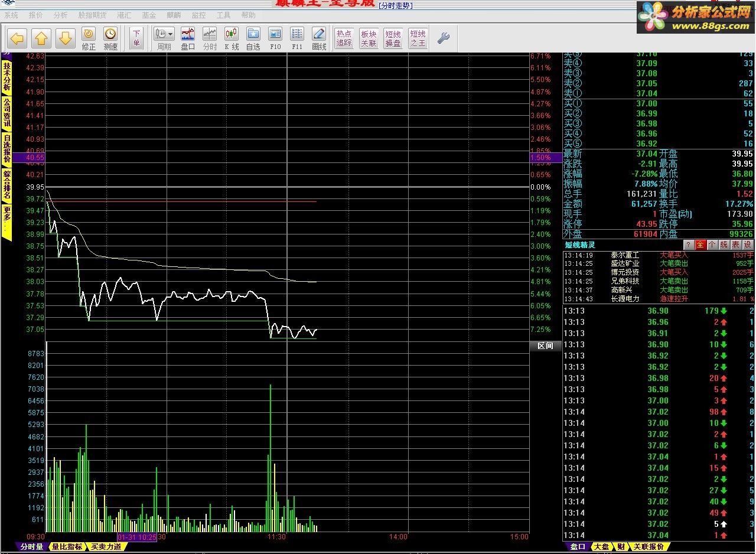Click the 热点追踪 hotspot tracking button
Screen dimensions: 756x554
pos(344,38)
